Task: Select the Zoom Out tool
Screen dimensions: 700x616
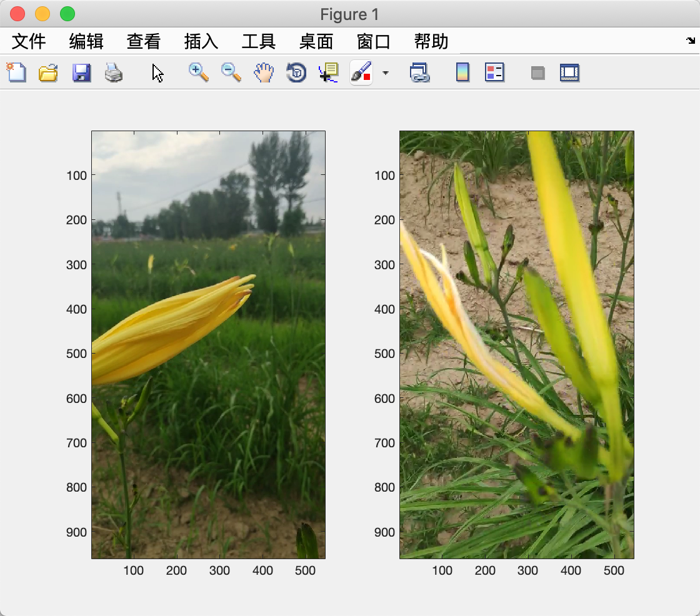Action: click(x=231, y=72)
